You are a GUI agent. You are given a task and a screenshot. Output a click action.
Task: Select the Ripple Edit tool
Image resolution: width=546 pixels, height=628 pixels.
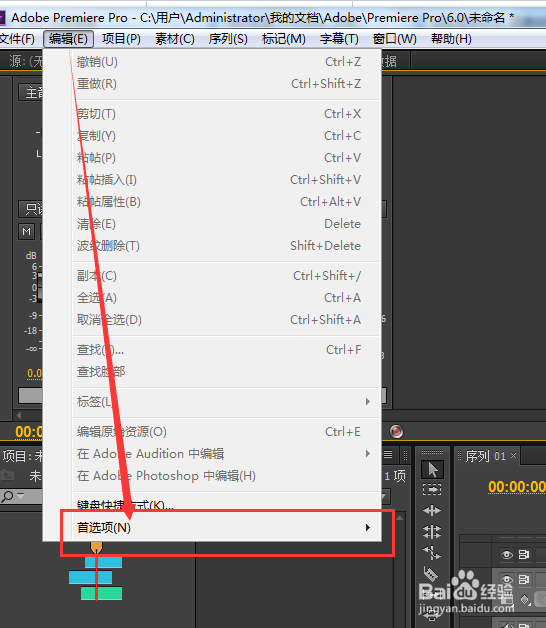click(432, 511)
